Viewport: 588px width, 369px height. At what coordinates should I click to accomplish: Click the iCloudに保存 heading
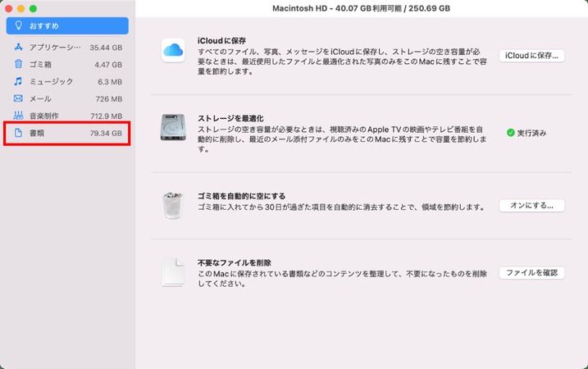(221, 40)
